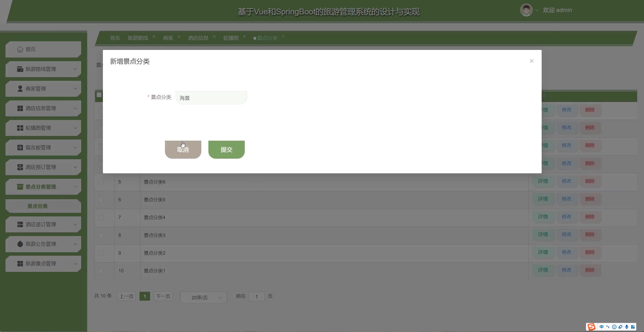Image resolution: width=644 pixels, height=332 pixels.
Task: Toggle the checkbox for row 10
Action: (x=101, y=271)
